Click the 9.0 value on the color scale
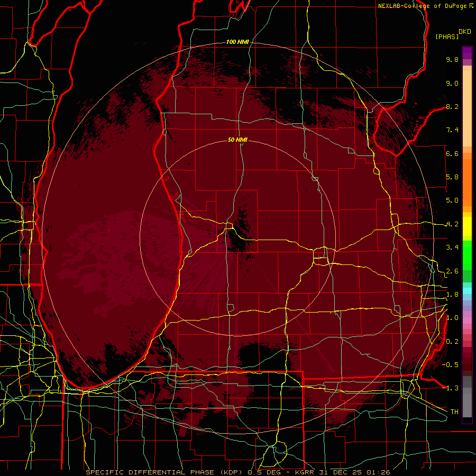This screenshot has height=476, width=476. 452,83
